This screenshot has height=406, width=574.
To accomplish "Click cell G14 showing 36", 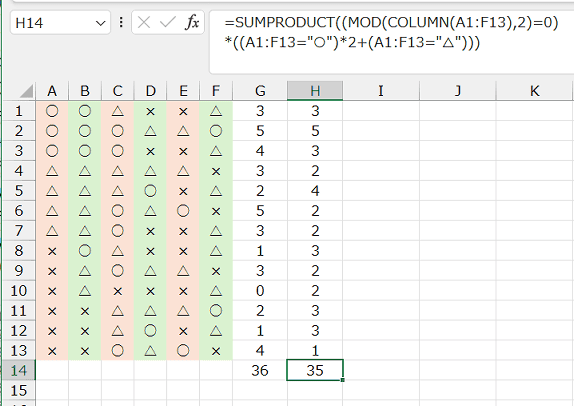I will 260,370.
